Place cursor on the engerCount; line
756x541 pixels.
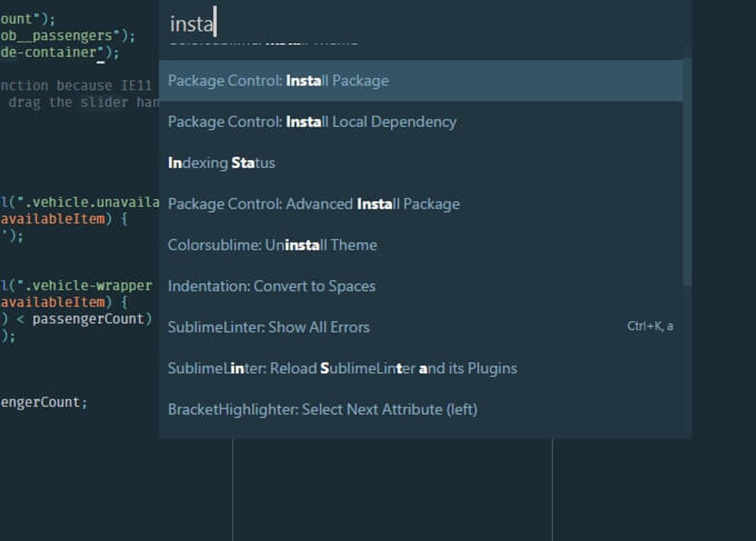coord(43,402)
